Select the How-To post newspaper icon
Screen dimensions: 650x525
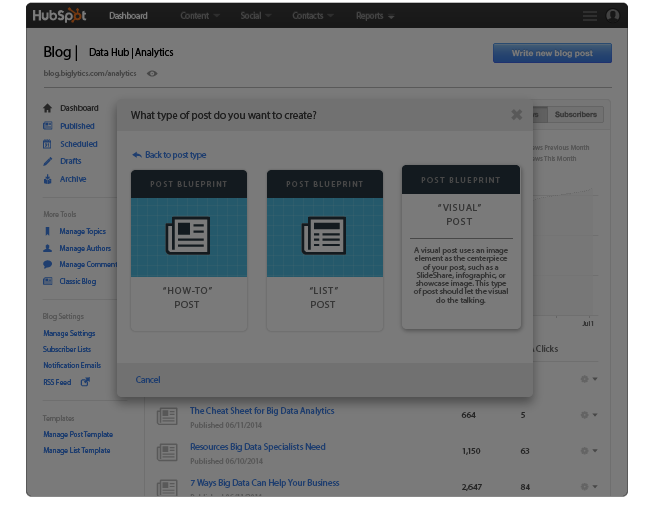tap(189, 236)
